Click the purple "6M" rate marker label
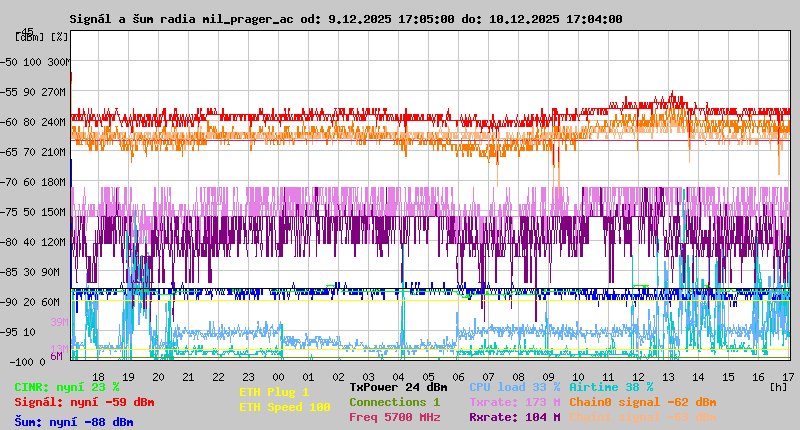 [56, 356]
